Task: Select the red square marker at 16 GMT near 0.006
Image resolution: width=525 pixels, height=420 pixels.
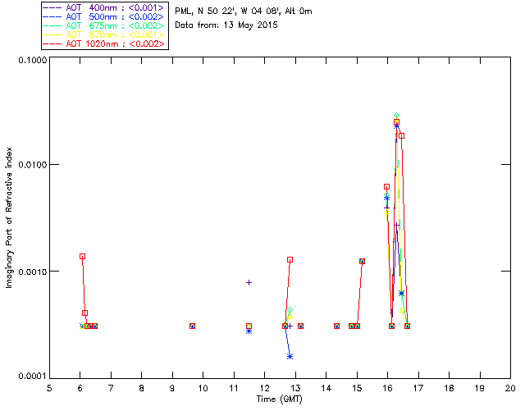Action: pyautogui.click(x=386, y=187)
